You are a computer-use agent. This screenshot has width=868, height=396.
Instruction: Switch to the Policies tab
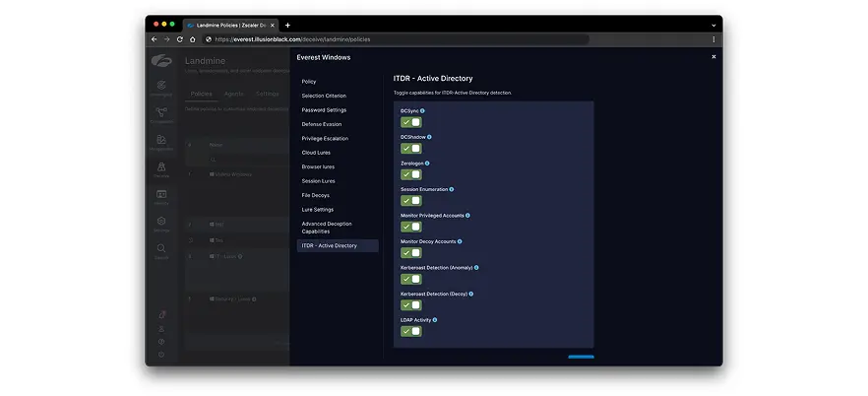click(x=201, y=94)
